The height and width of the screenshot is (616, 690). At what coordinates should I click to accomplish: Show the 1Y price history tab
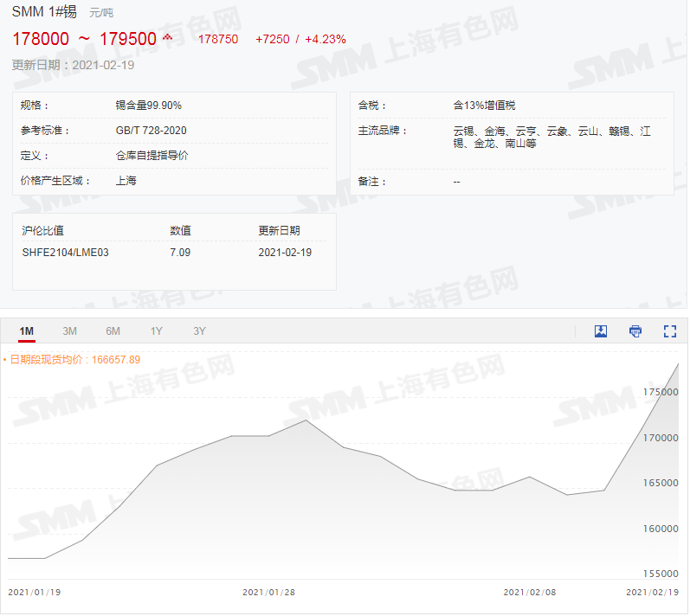157,331
